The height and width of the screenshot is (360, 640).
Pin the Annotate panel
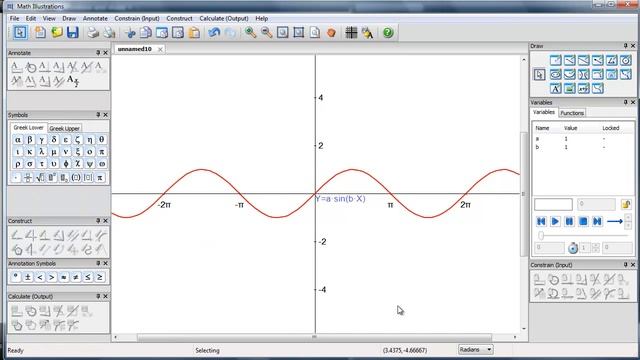click(x=98, y=53)
